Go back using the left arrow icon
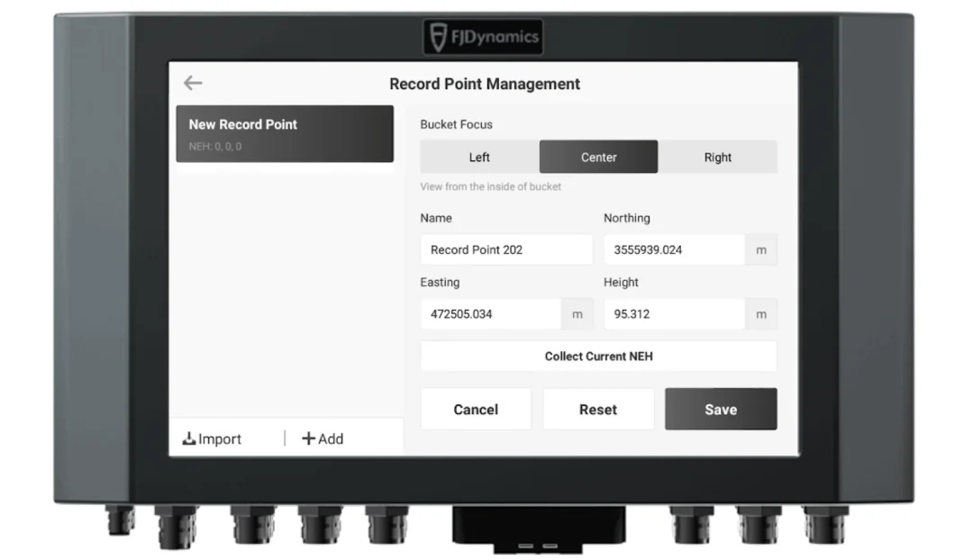 coord(193,84)
